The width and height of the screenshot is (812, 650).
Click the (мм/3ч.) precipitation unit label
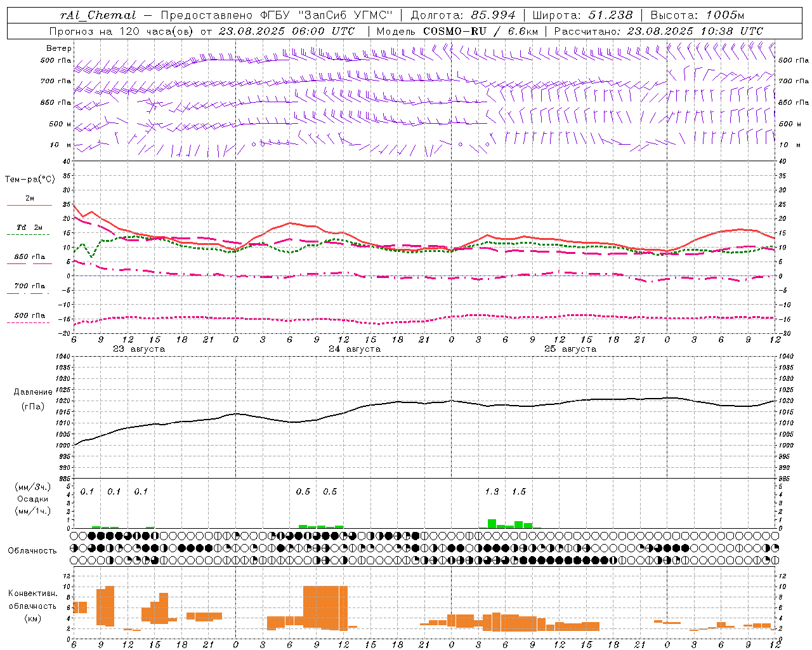coord(33,487)
